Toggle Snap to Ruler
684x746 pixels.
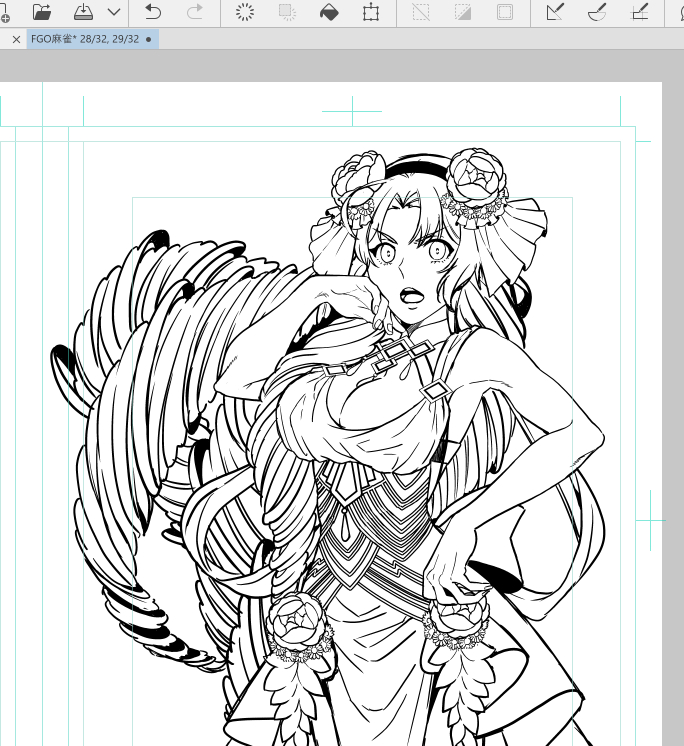[x=555, y=12]
